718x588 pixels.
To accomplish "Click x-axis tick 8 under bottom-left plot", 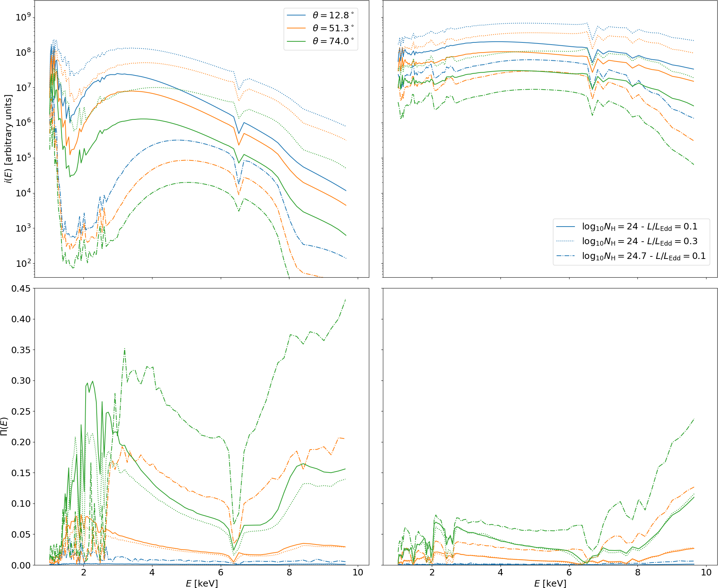I will tap(289, 572).
